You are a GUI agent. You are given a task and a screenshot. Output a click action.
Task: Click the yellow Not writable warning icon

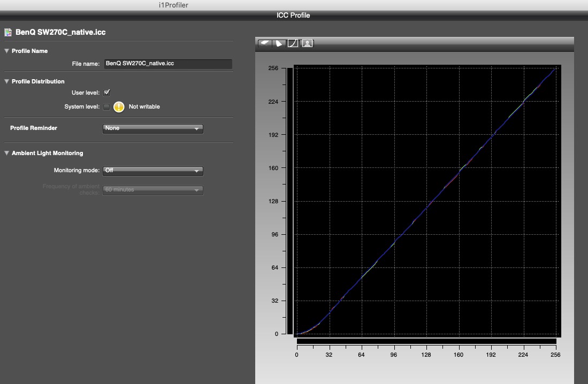118,106
